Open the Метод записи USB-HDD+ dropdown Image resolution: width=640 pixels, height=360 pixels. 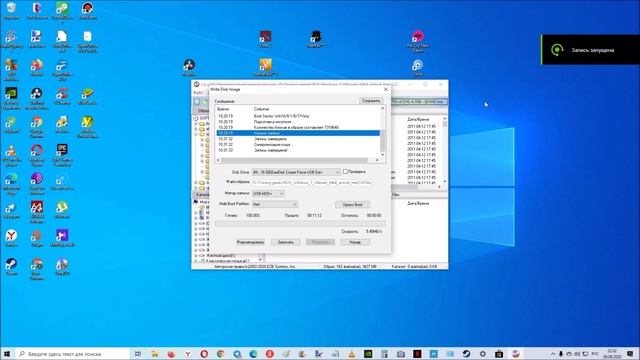(x=268, y=193)
